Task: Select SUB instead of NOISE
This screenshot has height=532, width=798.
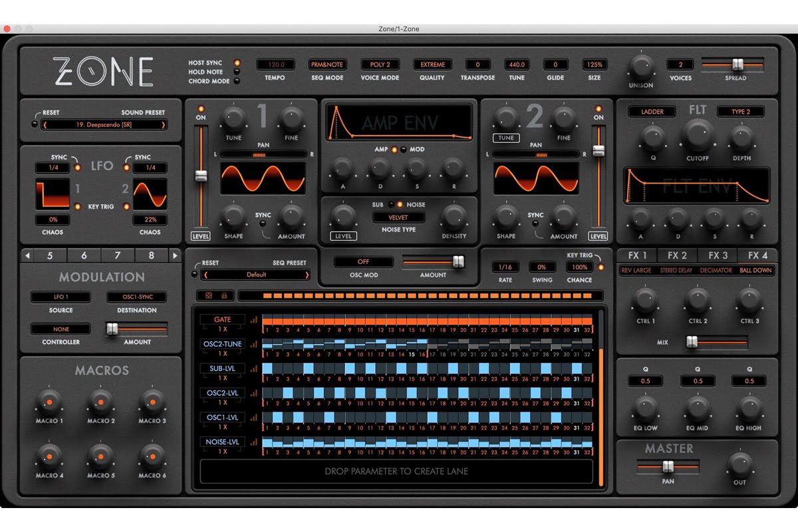Action: tap(390, 205)
